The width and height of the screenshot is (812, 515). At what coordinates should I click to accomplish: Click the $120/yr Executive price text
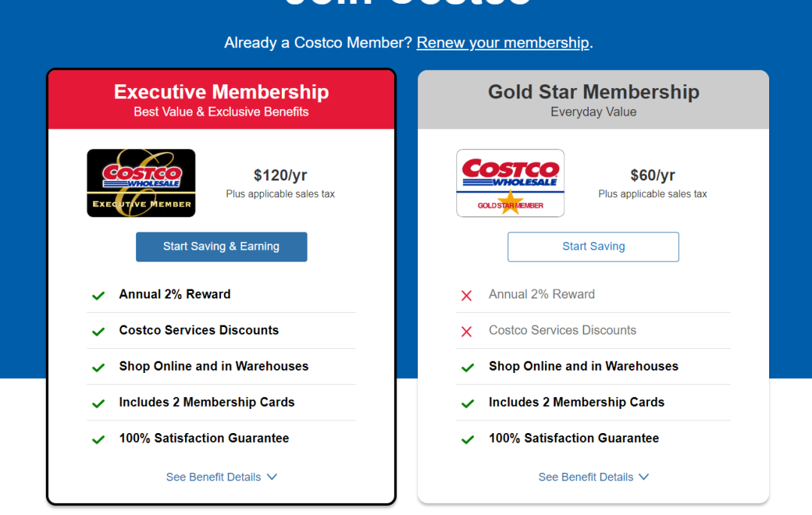click(280, 175)
